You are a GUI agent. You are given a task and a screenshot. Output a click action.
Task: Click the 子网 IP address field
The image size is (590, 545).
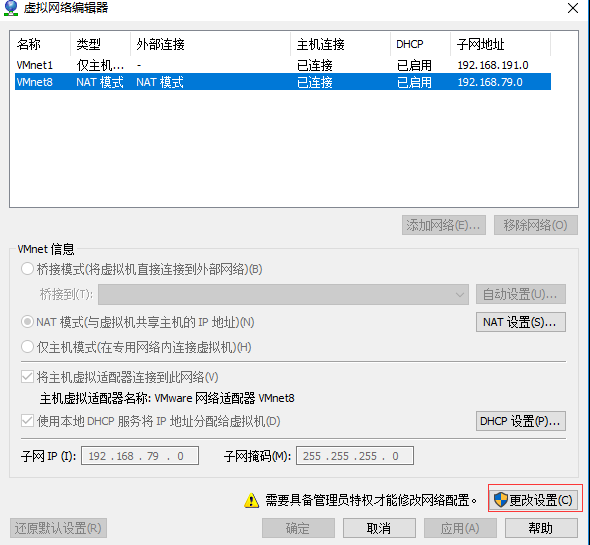pyautogui.click(x=140, y=456)
